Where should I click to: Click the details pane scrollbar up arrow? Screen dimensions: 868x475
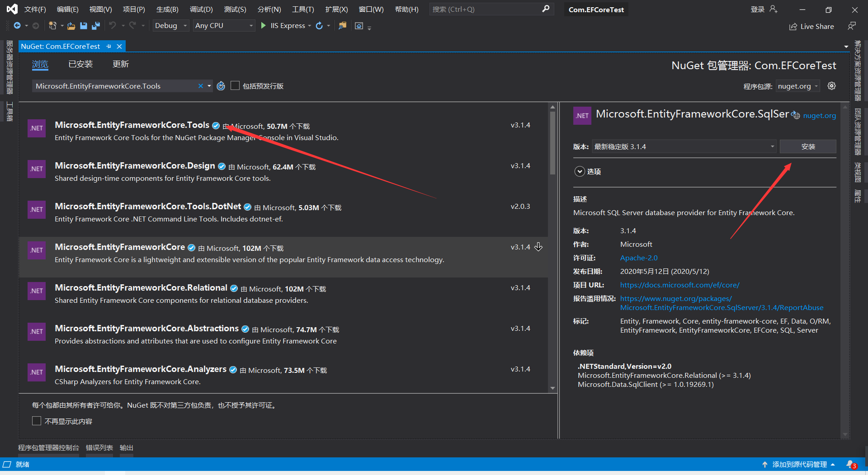click(x=845, y=108)
